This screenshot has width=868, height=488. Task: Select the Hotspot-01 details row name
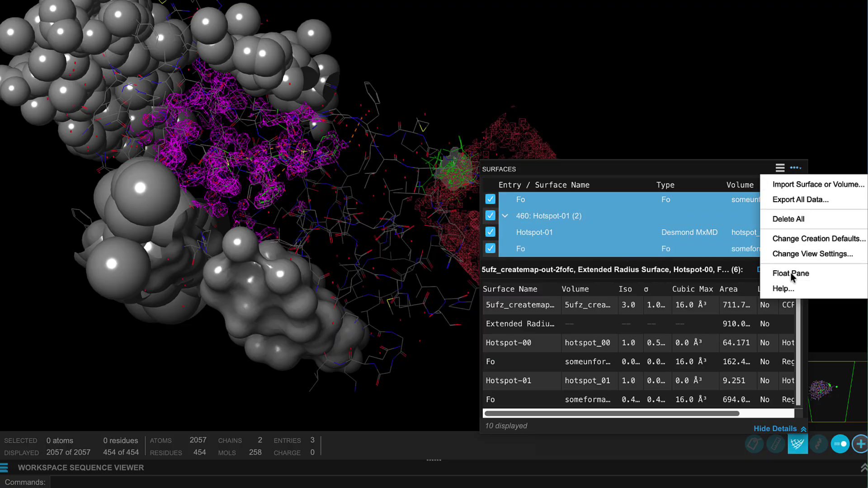(508, 381)
